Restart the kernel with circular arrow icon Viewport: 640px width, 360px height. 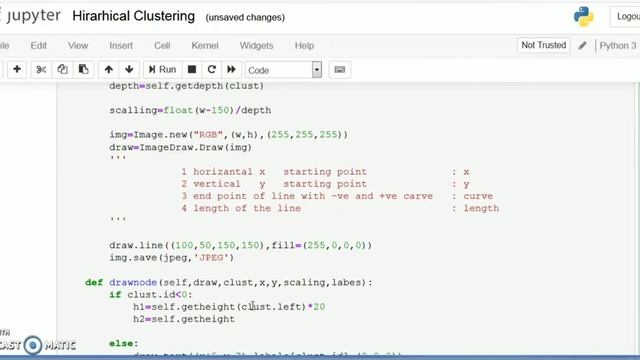pyautogui.click(x=211, y=69)
